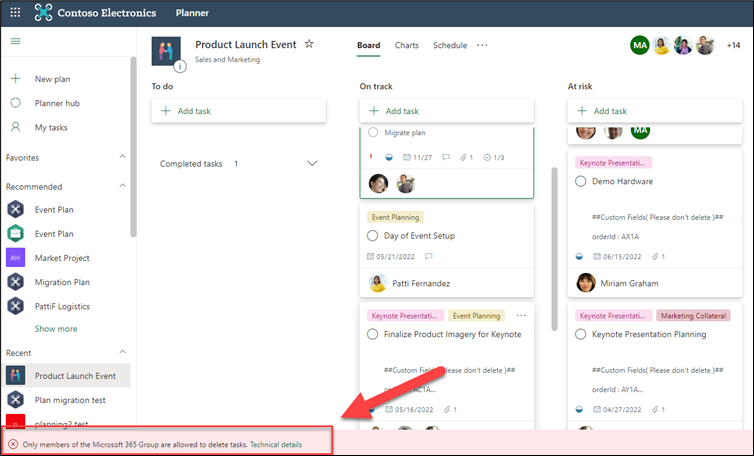The height and width of the screenshot is (456, 754).
Task: Click the Technical details link
Action: [x=276, y=444]
